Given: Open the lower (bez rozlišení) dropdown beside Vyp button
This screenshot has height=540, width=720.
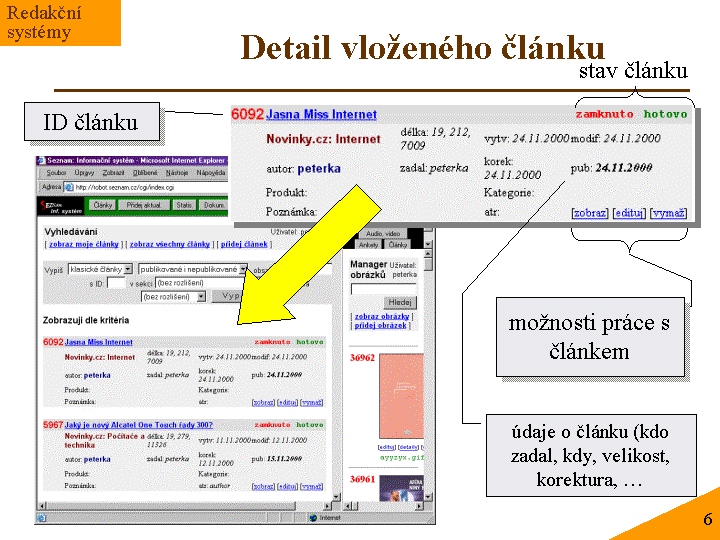Looking at the screenshot, I should coord(174,297).
